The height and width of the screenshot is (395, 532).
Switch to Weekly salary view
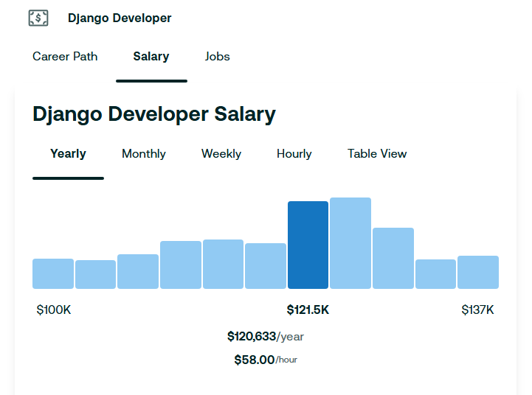221,154
